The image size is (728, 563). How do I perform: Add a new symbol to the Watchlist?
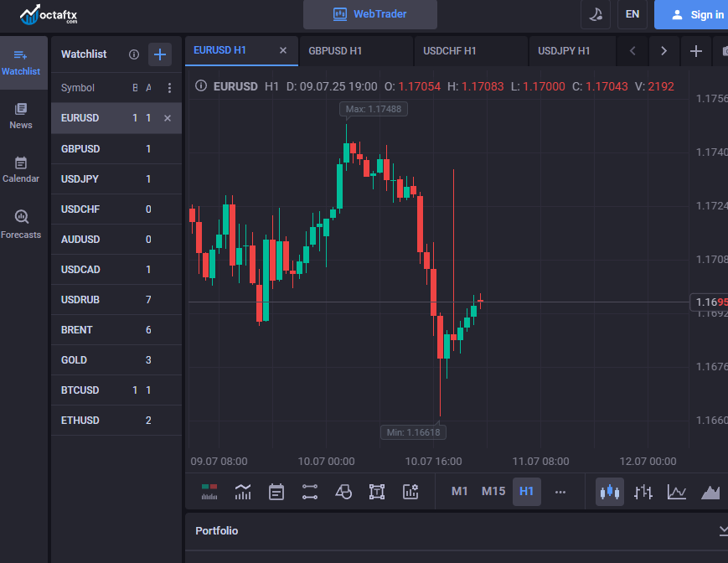pyautogui.click(x=159, y=54)
